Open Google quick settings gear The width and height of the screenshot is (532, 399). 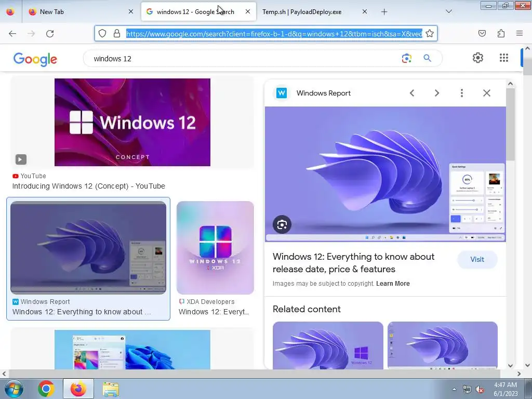(478, 58)
